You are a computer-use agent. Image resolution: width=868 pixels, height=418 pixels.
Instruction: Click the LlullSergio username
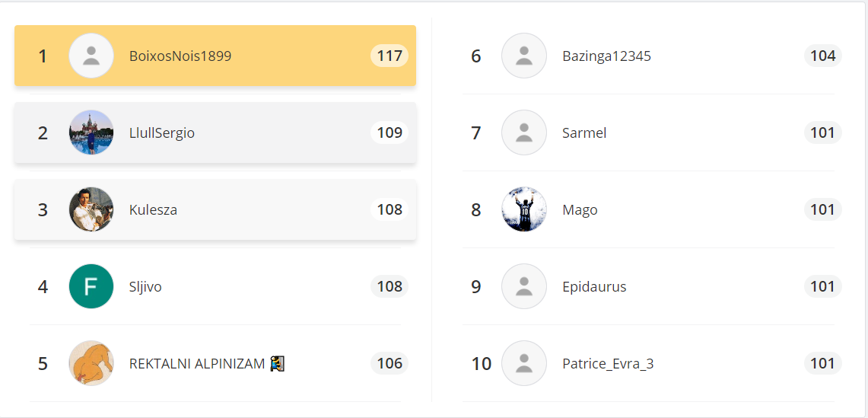tap(162, 133)
